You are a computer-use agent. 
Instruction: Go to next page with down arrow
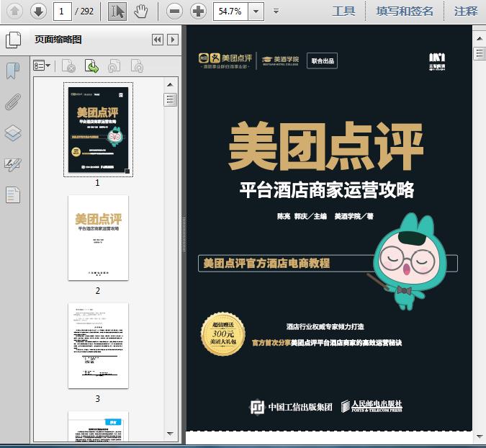click(x=38, y=12)
